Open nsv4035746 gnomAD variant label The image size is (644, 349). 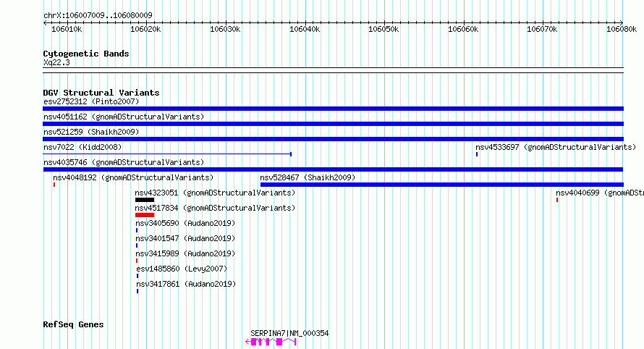pos(124,162)
